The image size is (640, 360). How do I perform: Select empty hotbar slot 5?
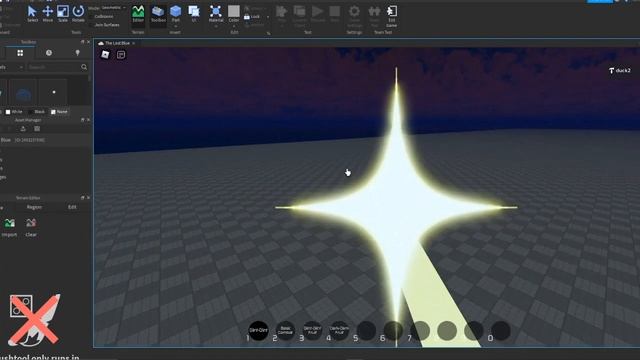(366, 331)
